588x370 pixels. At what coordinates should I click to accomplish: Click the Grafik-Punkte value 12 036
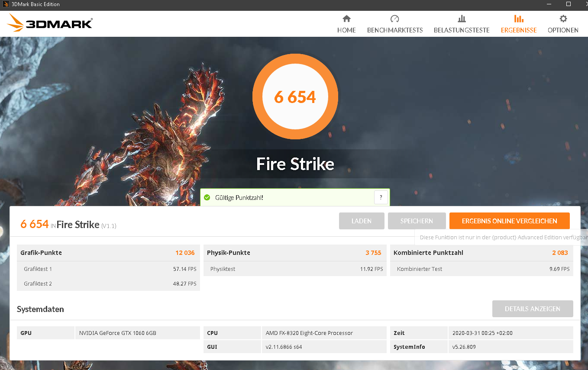(x=185, y=253)
